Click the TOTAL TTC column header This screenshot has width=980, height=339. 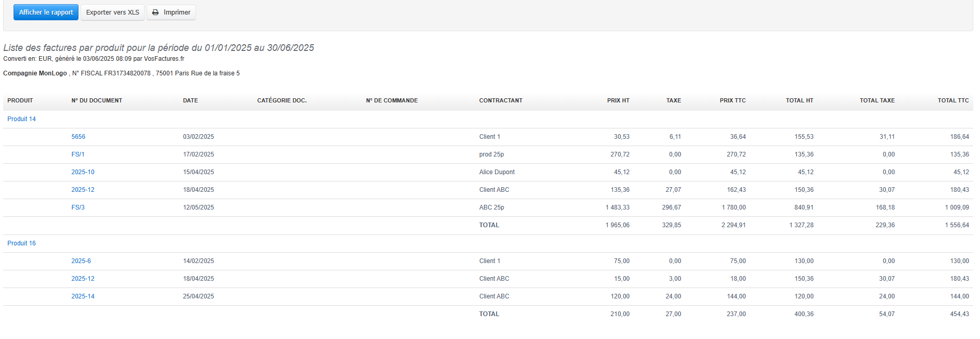coord(953,100)
